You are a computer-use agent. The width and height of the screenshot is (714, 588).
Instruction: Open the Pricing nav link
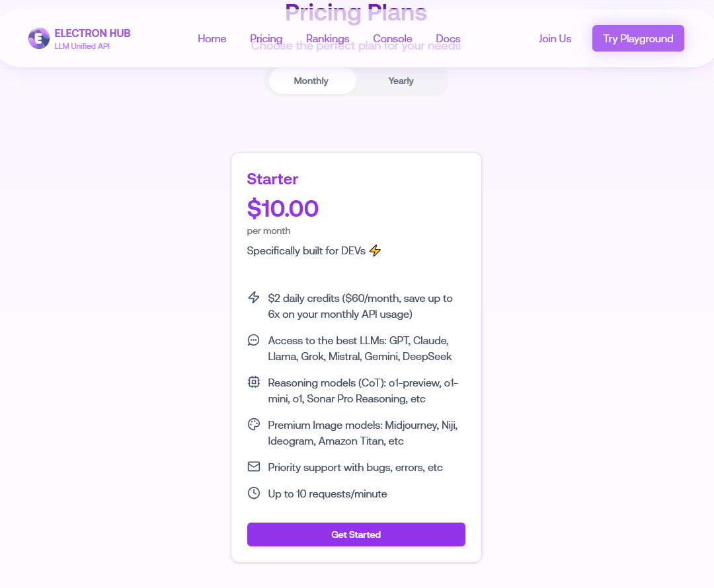[x=266, y=39]
